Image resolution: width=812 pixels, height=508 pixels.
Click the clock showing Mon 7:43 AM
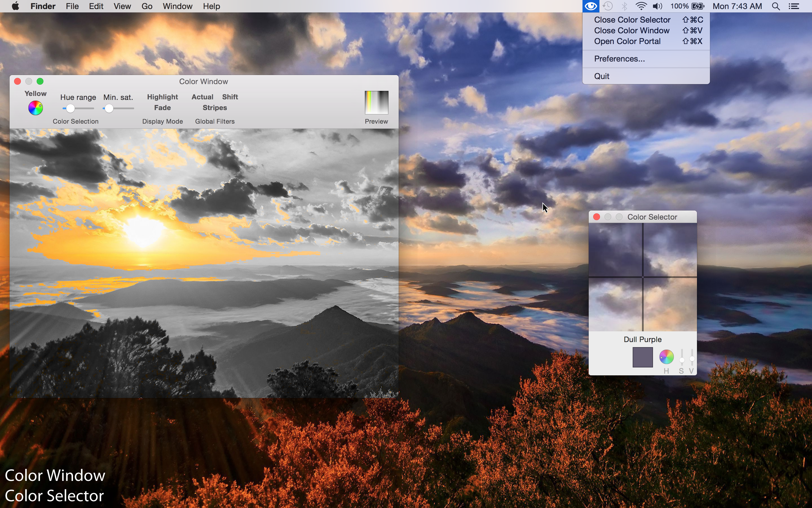(x=737, y=6)
